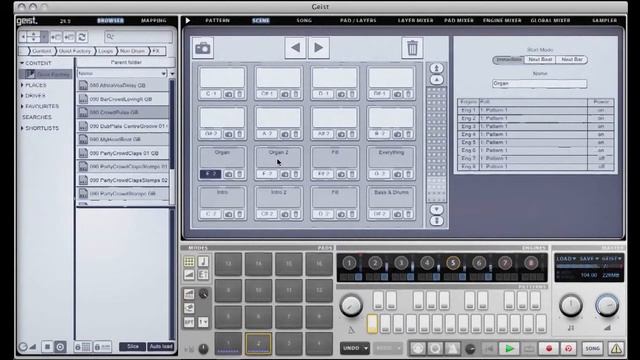Open the SAMPLER tab
Image resolution: width=640 pixels, height=360 pixels.
(x=604, y=20)
